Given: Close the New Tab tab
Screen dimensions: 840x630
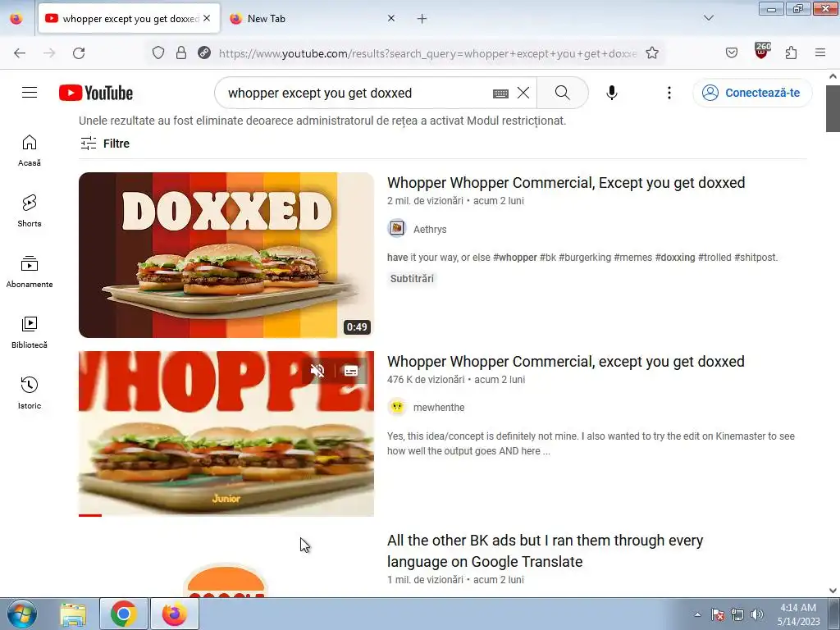Looking at the screenshot, I should [x=391, y=18].
